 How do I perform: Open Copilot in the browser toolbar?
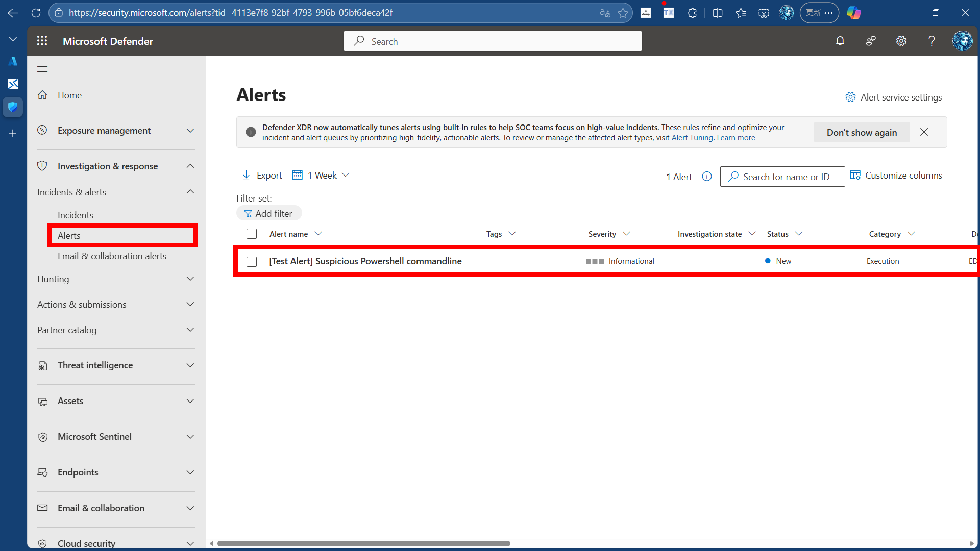(x=854, y=12)
